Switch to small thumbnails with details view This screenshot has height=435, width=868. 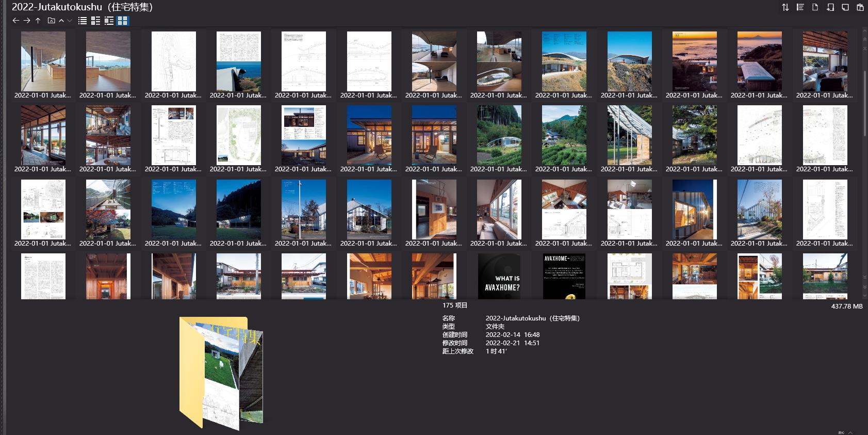pos(95,21)
